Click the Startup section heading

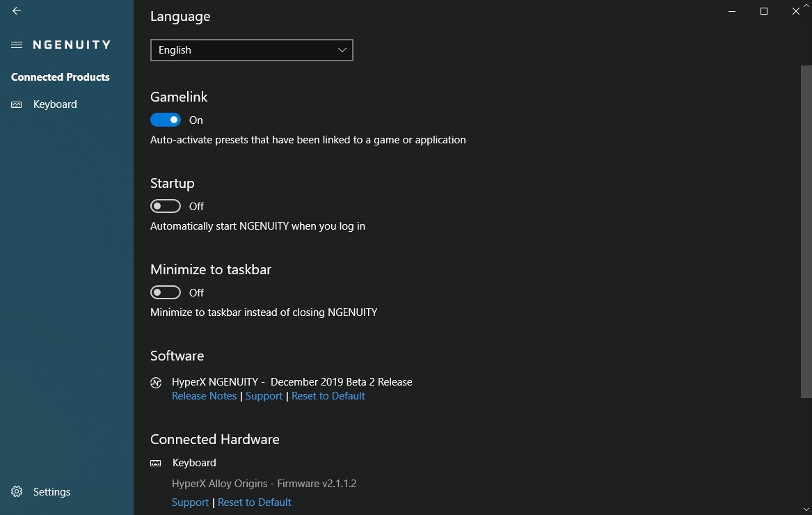[x=173, y=184]
